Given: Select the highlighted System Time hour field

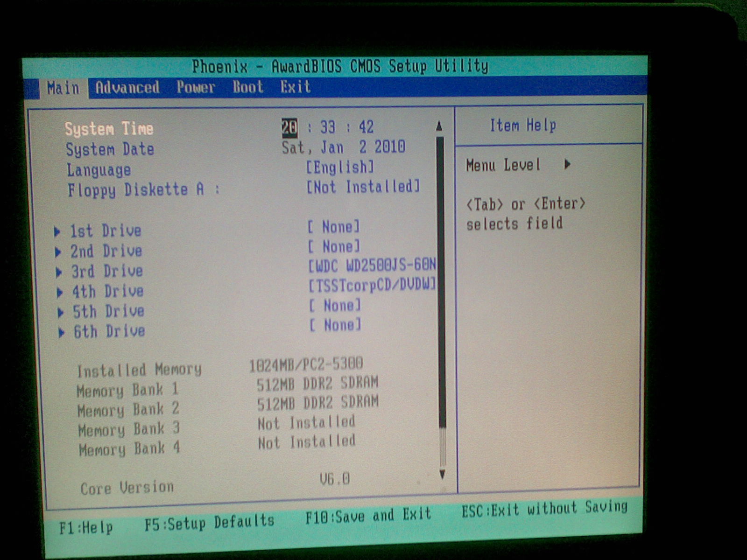Looking at the screenshot, I should (289, 127).
